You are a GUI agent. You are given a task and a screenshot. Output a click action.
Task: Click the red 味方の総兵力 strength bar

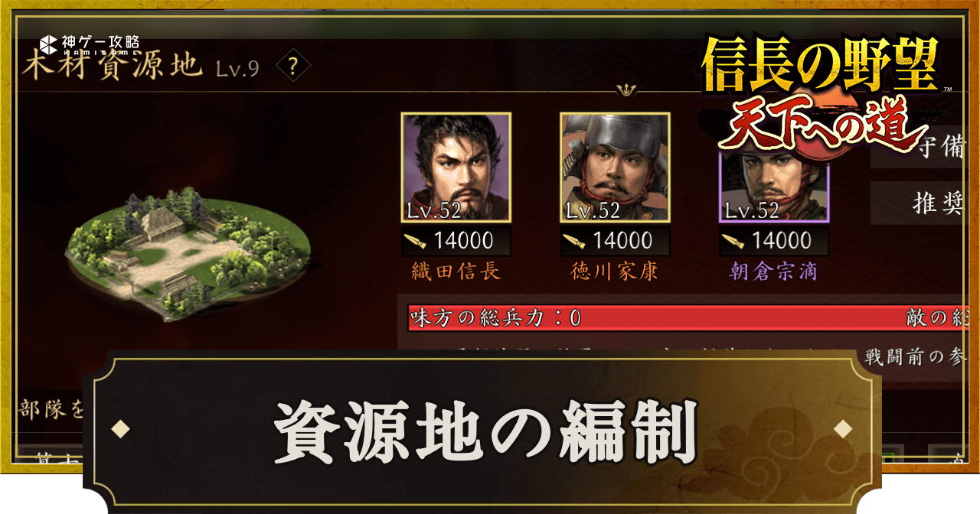pyautogui.click(x=689, y=318)
